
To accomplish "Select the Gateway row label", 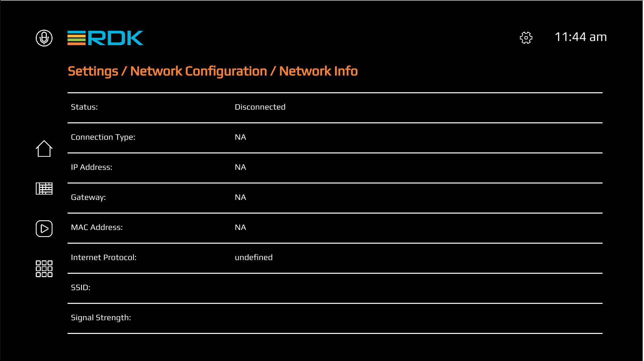I will 88,197.
